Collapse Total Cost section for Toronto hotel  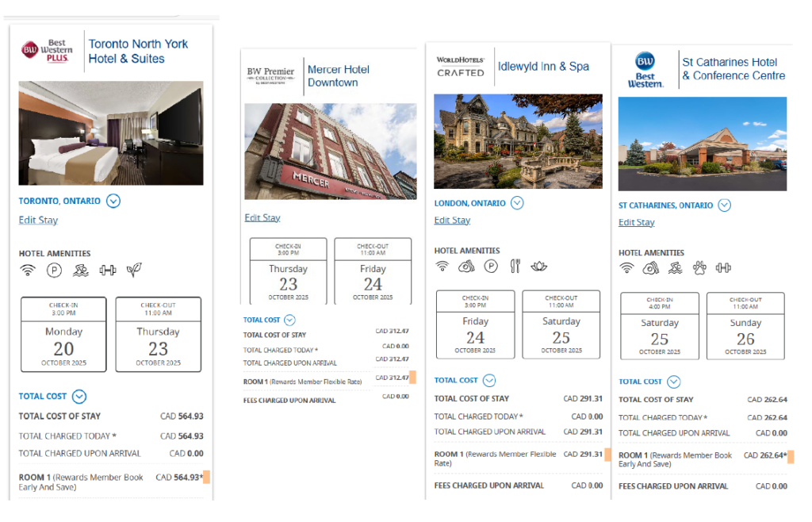tap(79, 397)
